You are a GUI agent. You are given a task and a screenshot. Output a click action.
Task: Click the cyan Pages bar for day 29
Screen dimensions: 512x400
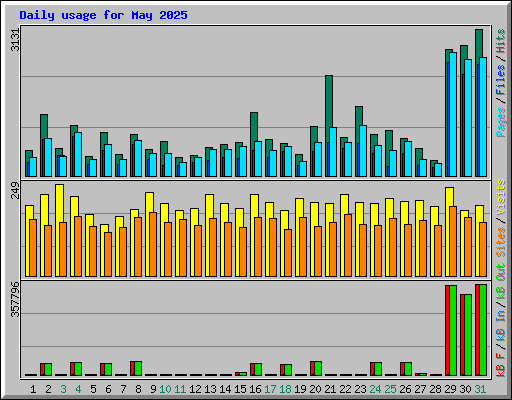point(453,114)
